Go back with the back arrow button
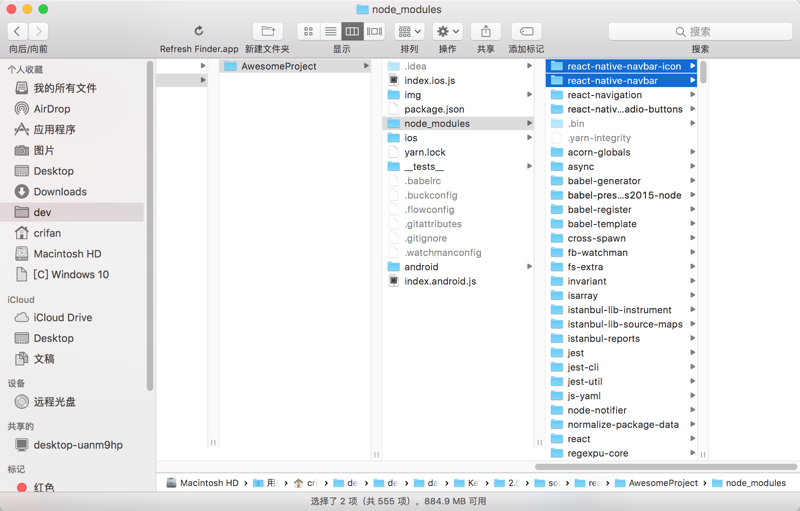 point(17,32)
